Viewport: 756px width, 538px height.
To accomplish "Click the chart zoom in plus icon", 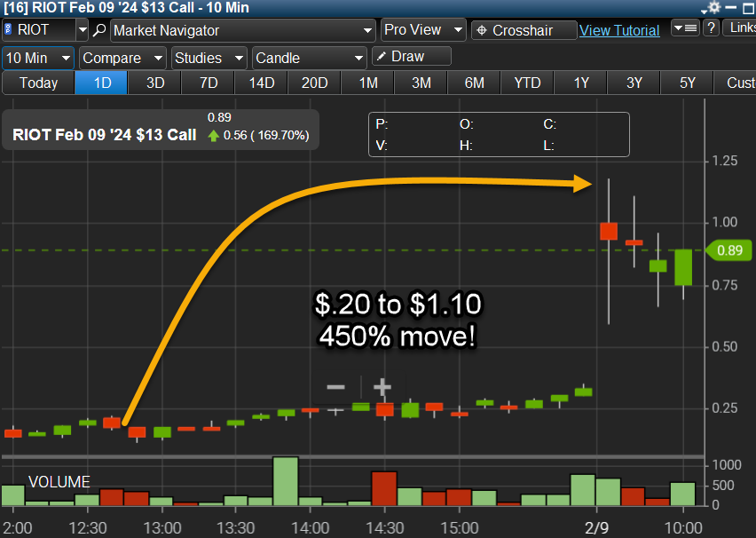I will (x=382, y=386).
